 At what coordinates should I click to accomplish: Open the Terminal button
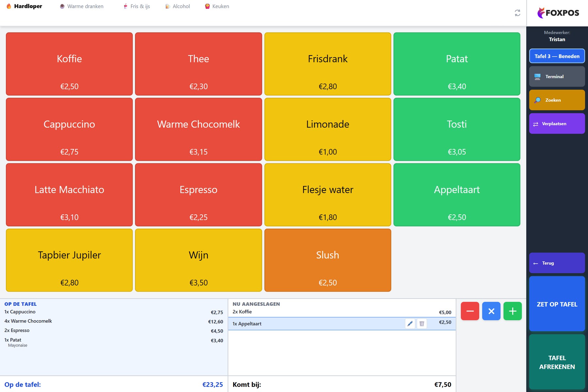(557, 76)
